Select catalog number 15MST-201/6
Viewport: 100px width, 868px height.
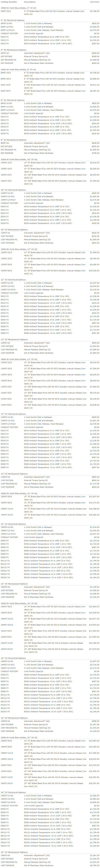click(7, 515)
